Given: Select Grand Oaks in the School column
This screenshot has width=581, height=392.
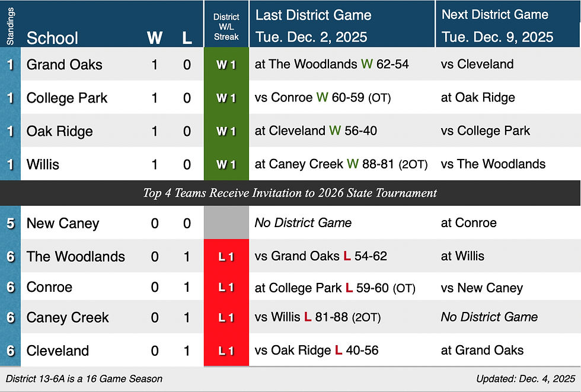Looking at the screenshot, I should [64, 64].
